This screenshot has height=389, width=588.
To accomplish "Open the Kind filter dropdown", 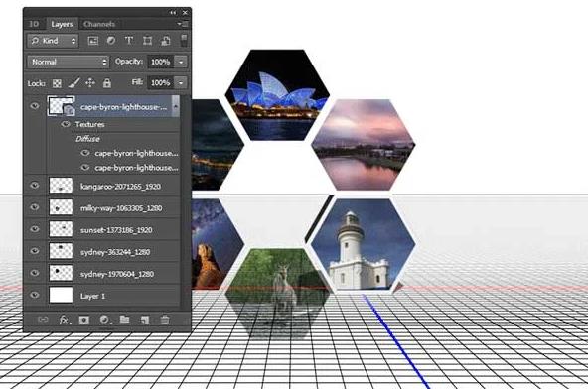I will tap(53, 41).
